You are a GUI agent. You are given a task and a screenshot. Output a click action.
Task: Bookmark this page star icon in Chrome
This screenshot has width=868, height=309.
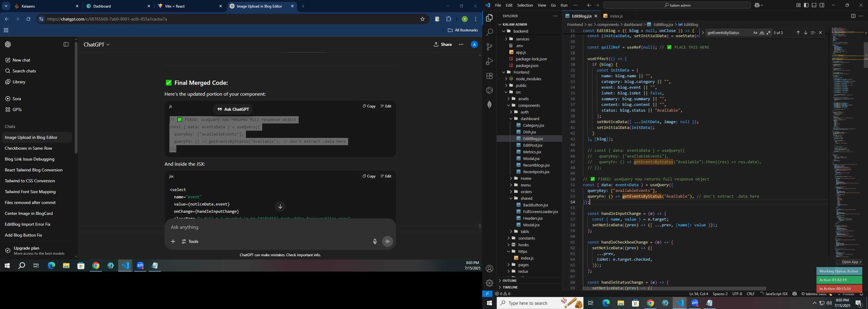tap(422, 19)
